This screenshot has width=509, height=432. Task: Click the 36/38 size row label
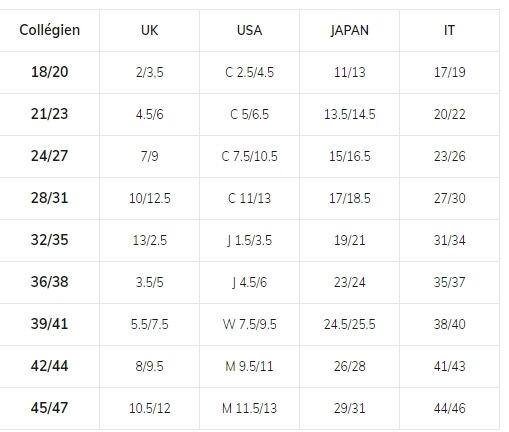50,282
